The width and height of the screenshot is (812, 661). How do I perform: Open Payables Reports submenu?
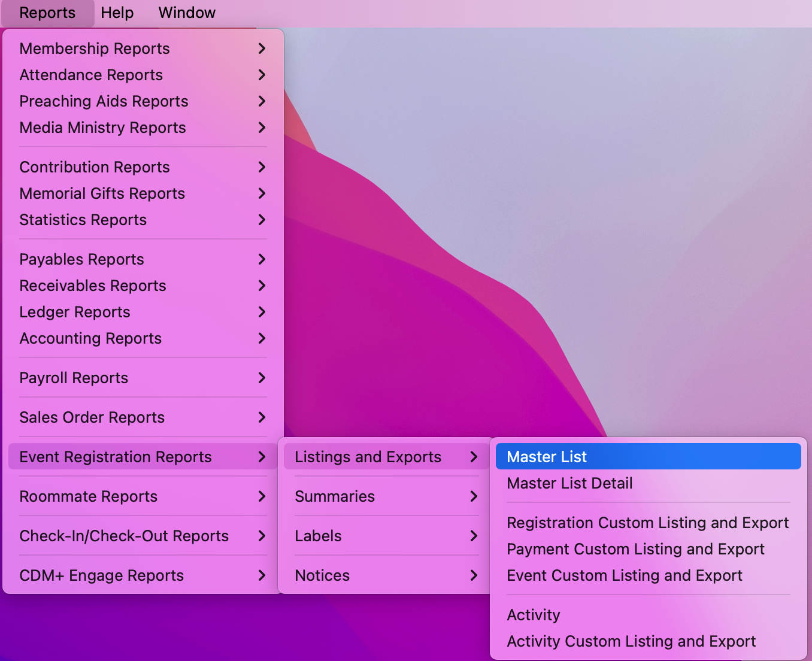82,259
